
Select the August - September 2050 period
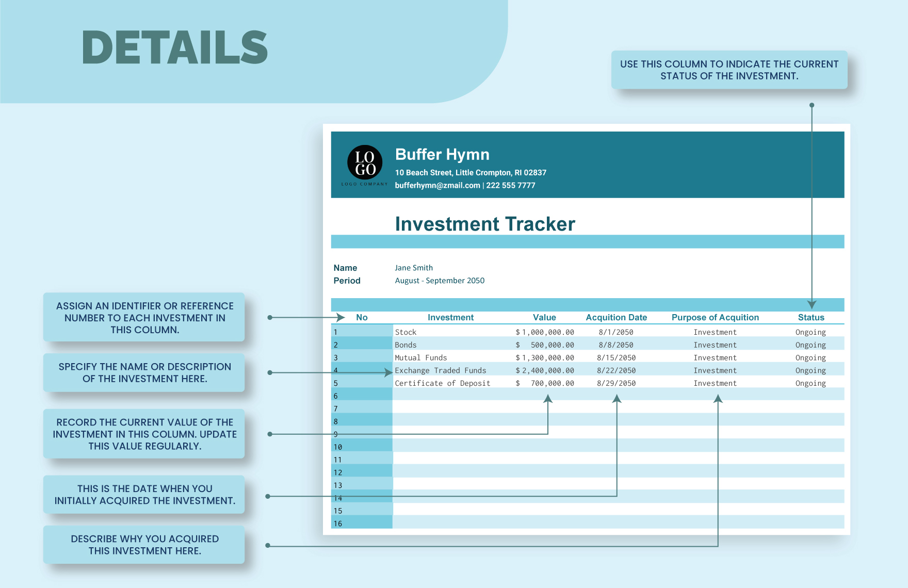tap(440, 281)
